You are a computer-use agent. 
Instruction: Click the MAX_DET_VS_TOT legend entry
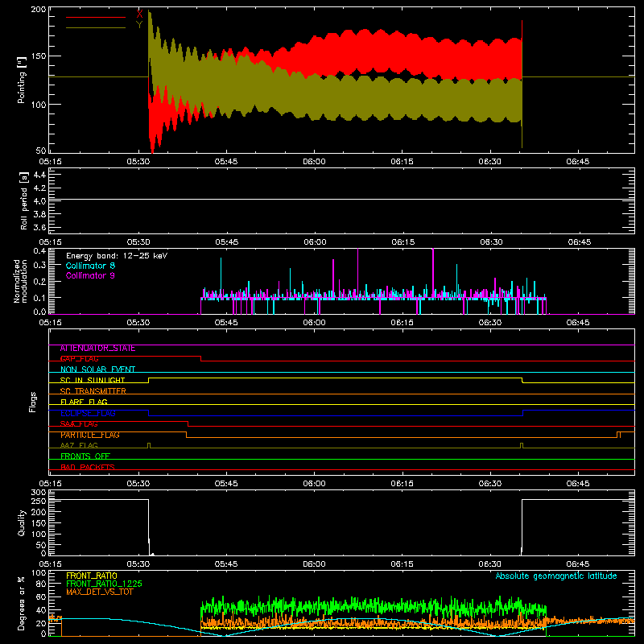click(100, 592)
